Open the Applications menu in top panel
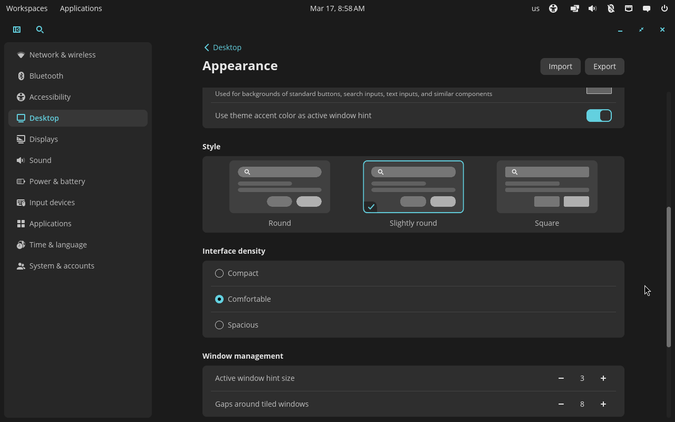The image size is (675, 422). click(x=81, y=8)
